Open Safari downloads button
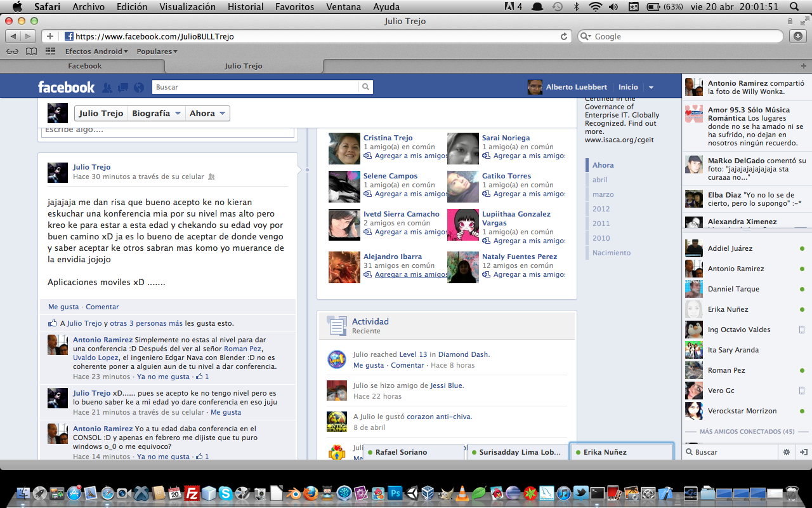This screenshot has width=812, height=508. 798,36
